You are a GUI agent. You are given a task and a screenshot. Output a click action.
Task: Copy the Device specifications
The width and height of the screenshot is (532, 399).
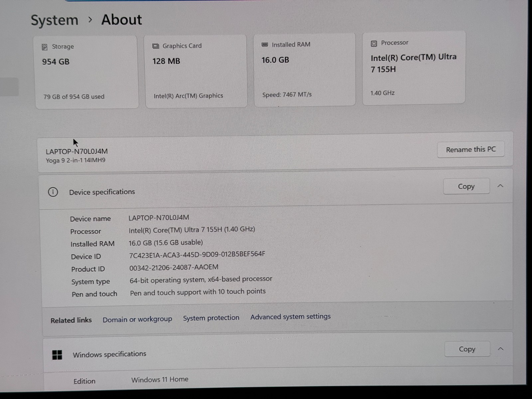466,186
